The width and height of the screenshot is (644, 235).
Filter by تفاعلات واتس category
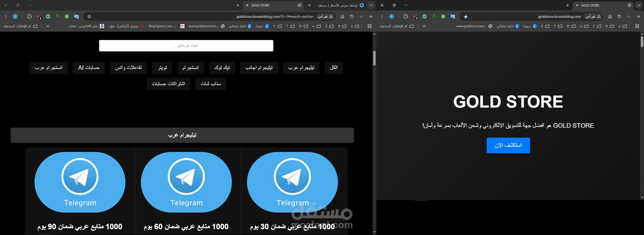click(128, 68)
